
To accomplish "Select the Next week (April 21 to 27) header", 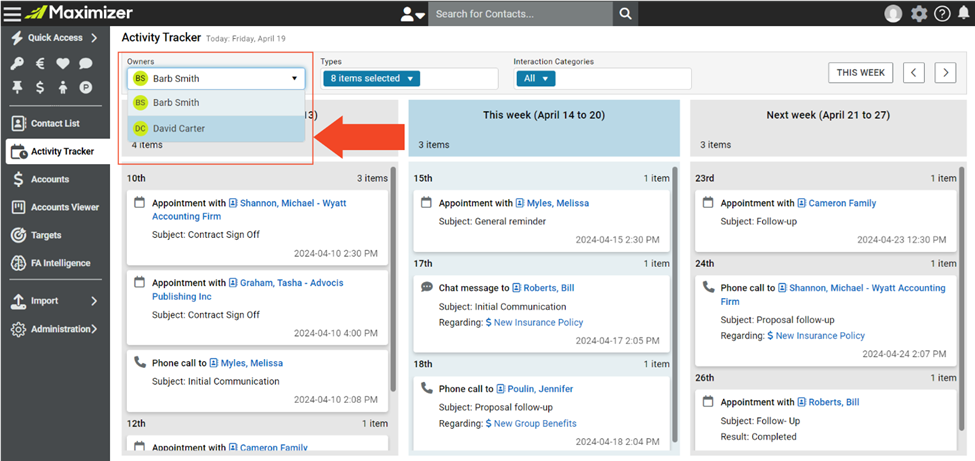I will [x=828, y=128].
